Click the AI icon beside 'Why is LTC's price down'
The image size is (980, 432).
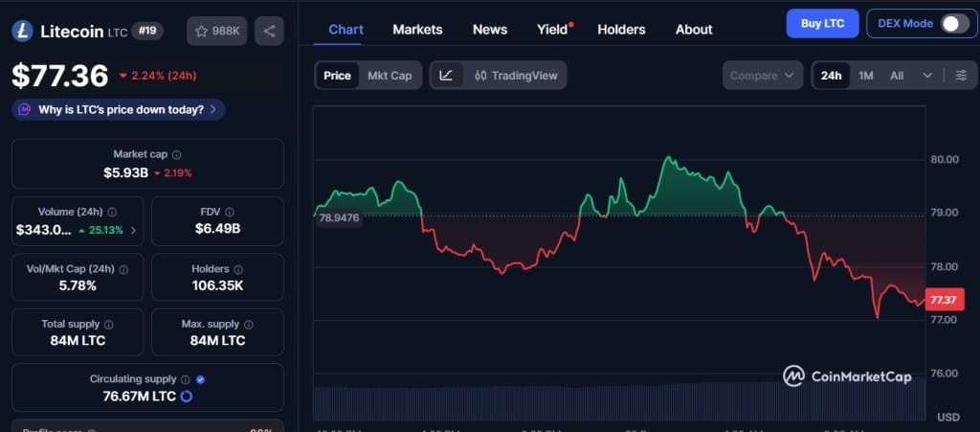[x=24, y=109]
